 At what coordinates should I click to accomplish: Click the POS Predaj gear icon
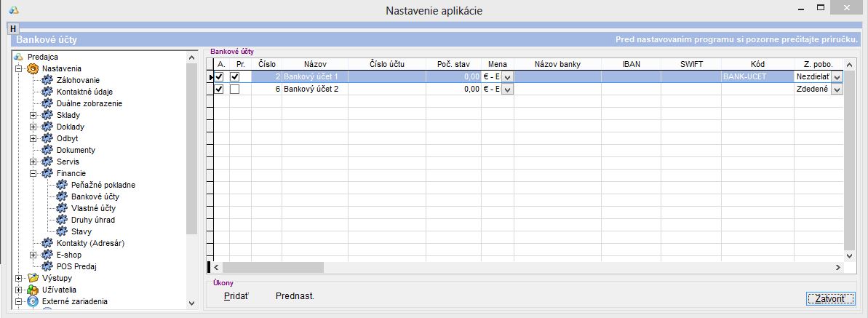tap(48, 266)
